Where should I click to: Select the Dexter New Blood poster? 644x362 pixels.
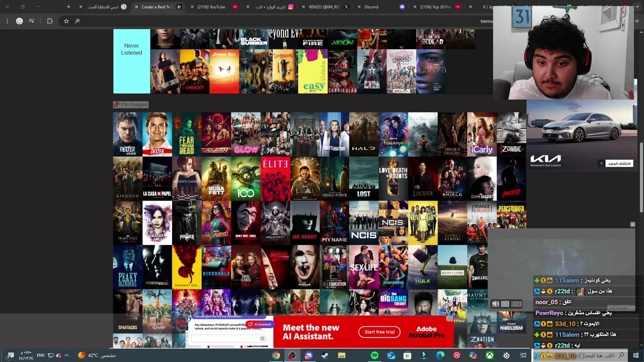(127, 134)
